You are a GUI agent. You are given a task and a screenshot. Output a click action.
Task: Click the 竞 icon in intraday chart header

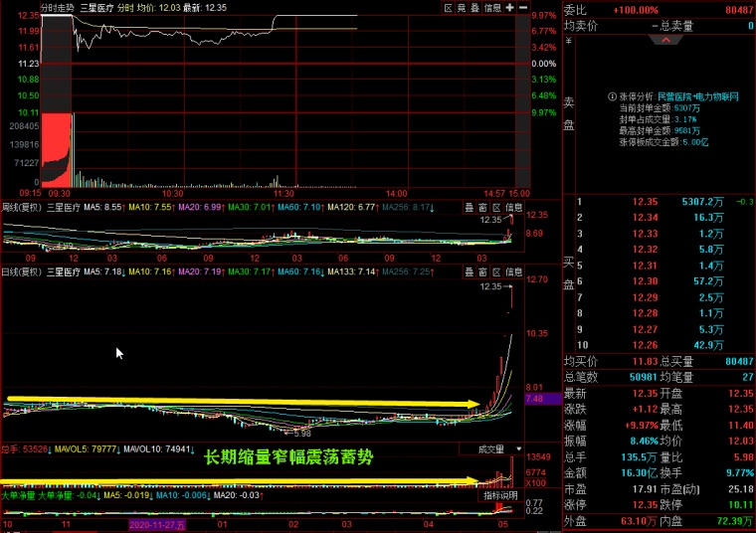tap(462, 7)
